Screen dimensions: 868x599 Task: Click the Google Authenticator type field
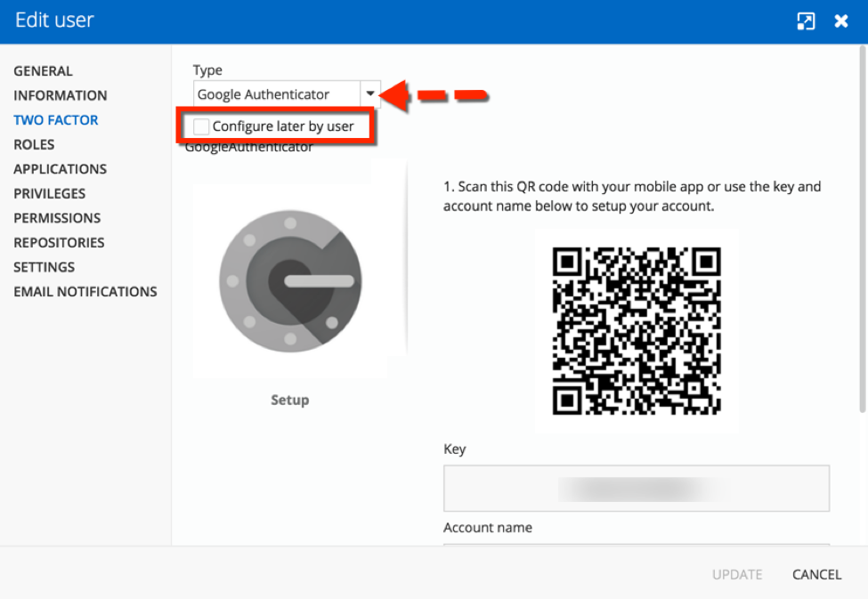coord(276,94)
